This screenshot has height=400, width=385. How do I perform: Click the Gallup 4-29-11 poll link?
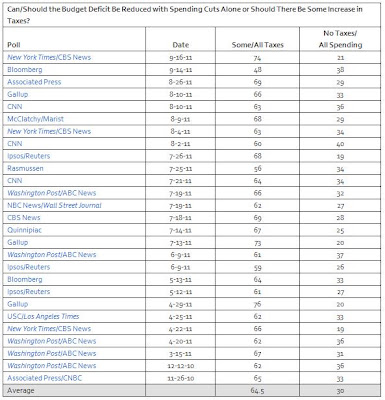pos(18,304)
